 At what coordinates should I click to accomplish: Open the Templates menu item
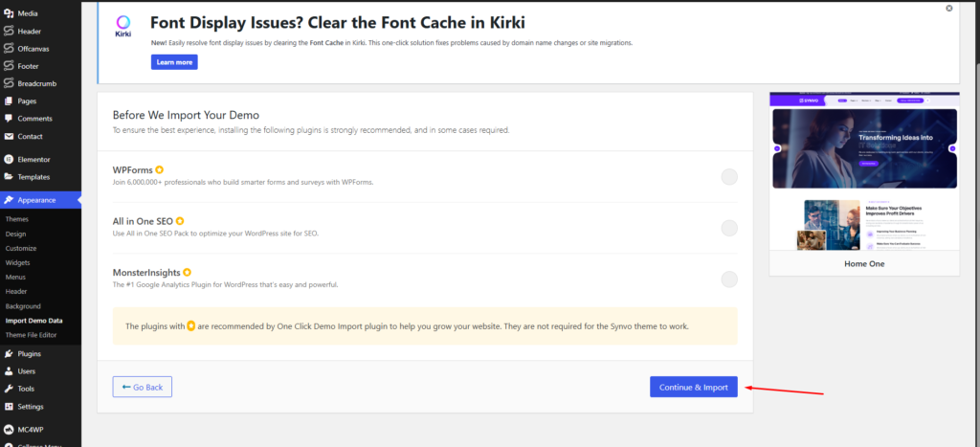[x=33, y=177]
